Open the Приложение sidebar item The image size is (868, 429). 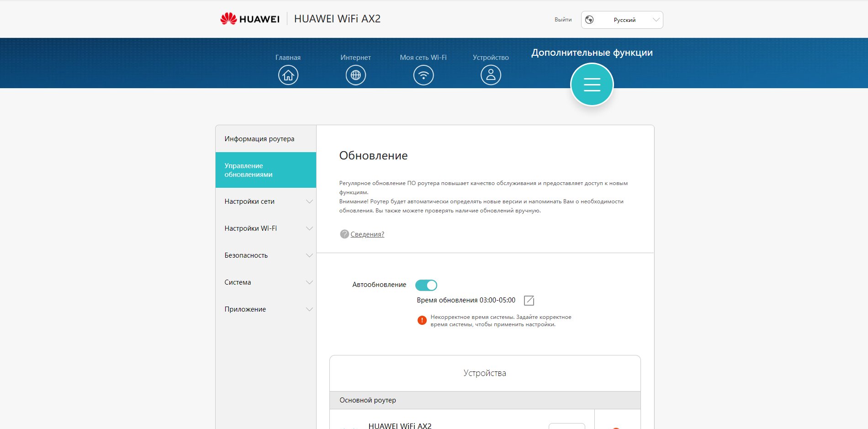pos(266,309)
